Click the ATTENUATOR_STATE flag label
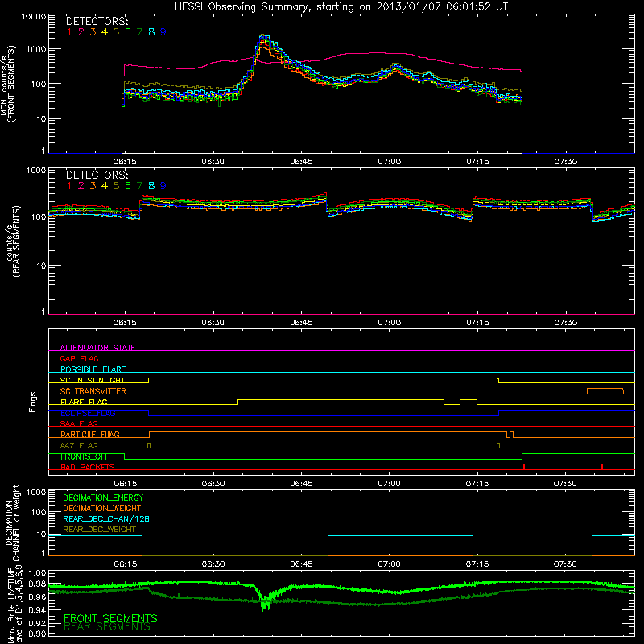 point(97,348)
